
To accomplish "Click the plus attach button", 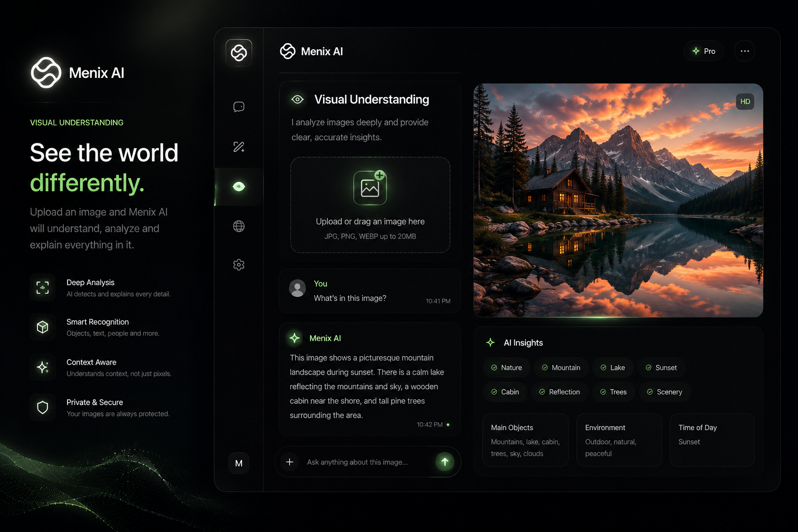I will (290, 462).
